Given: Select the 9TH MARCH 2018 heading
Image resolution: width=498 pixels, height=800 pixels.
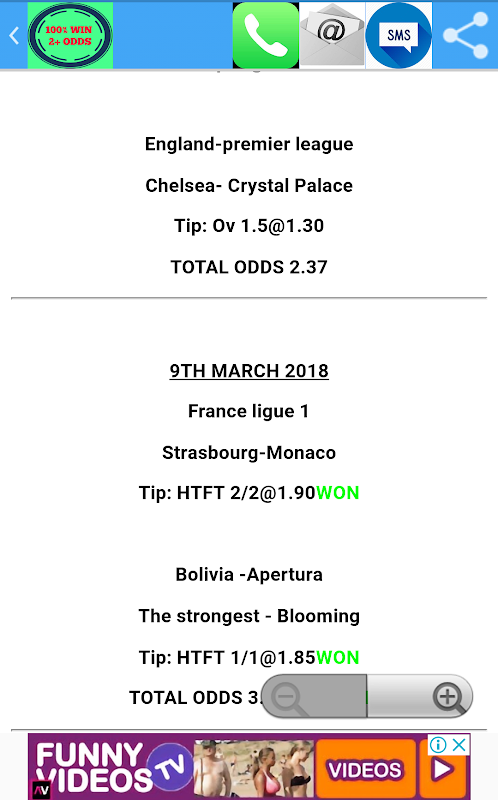Looking at the screenshot, I should [x=249, y=371].
